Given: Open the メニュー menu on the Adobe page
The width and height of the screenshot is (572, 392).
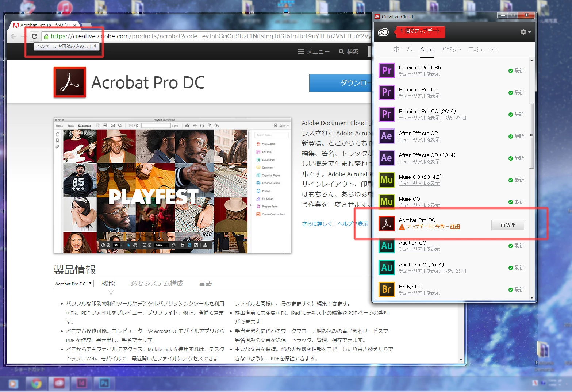Looking at the screenshot, I should (x=314, y=51).
